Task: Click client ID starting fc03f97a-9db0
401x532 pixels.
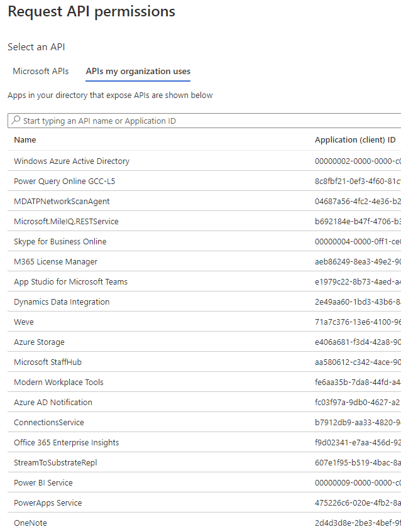Action: (x=358, y=402)
